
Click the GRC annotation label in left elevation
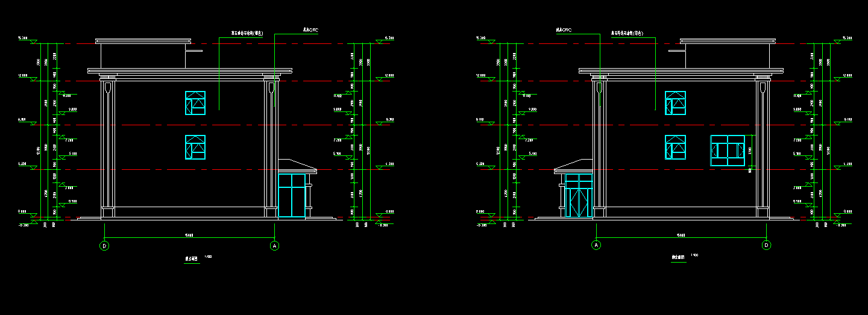[309, 29]
